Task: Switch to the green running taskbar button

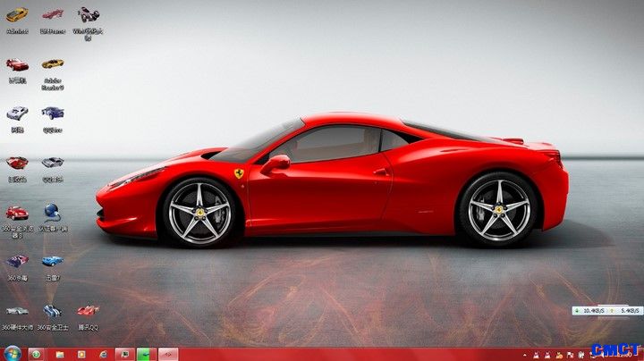Action: tap(146, 354)
